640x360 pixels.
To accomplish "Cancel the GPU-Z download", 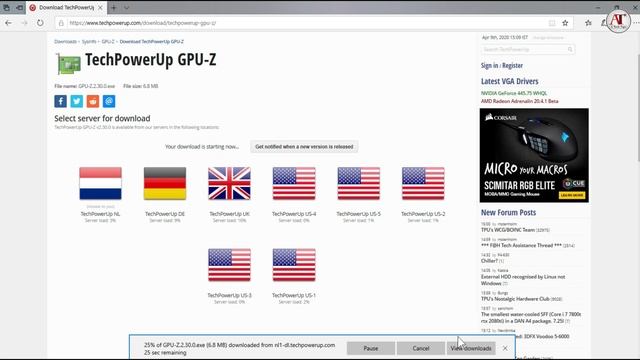I will pos(421,348).
